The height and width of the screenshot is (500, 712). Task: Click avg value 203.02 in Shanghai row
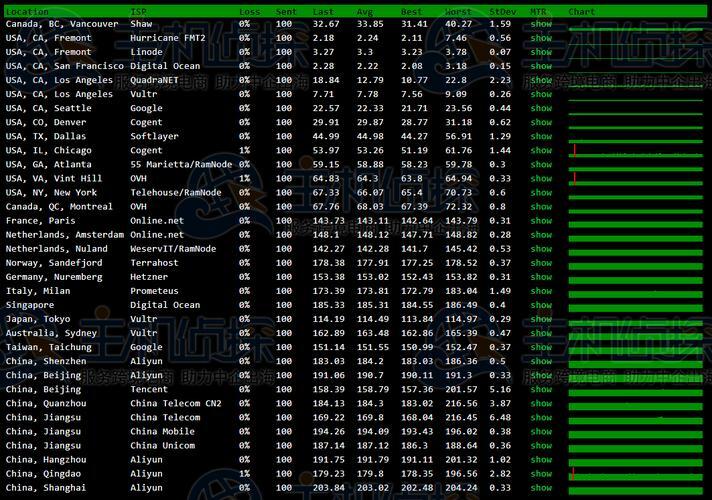tap(373, 489)
